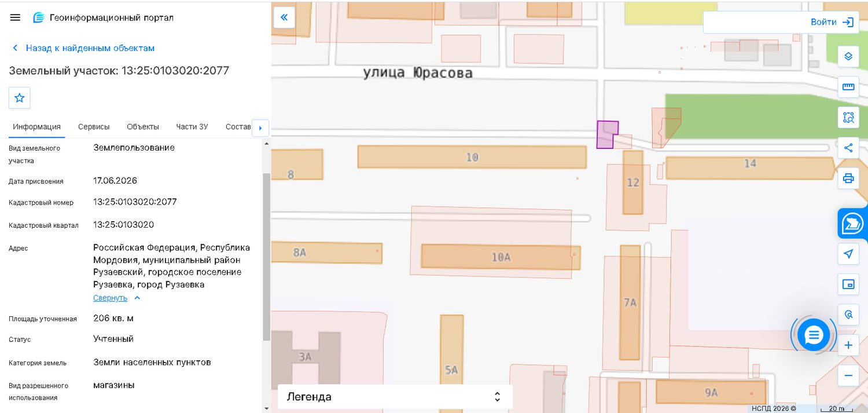
Task: Click building 7А on the map
Action: tap(630, 302)
